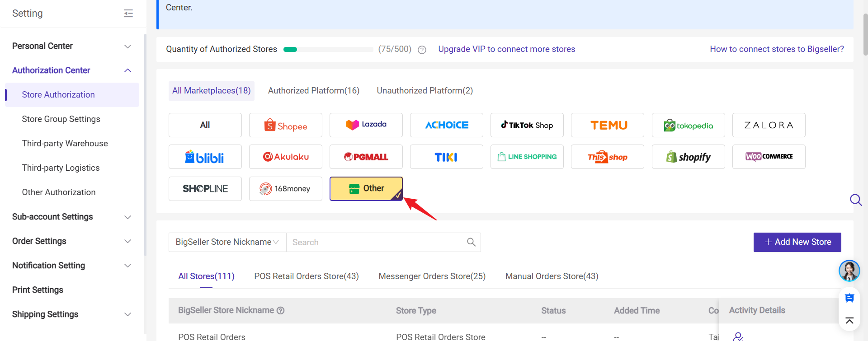Select the Blibli marketplace tile
This screenshot has height=341, width=868.
pyautogui.click(x=205, y=157)
